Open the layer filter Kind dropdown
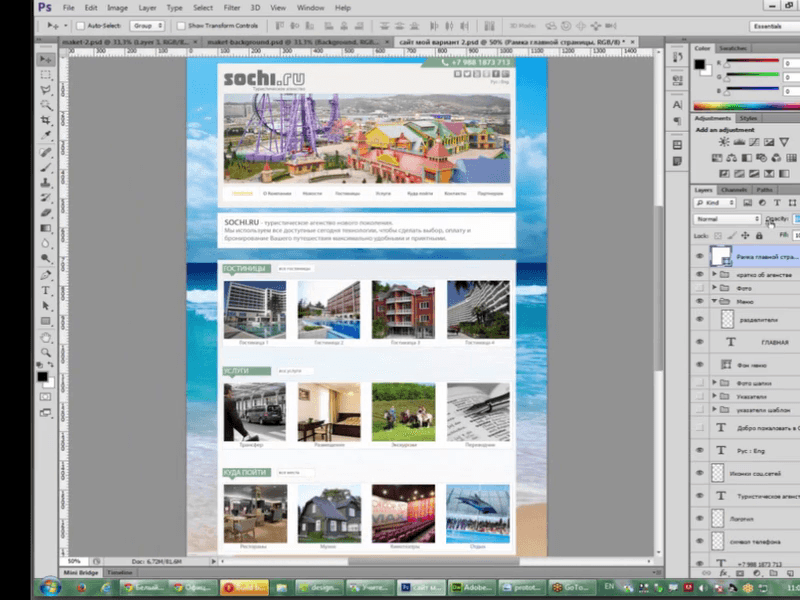The width and height of the screenshot is (800, 600). point(715,203)
